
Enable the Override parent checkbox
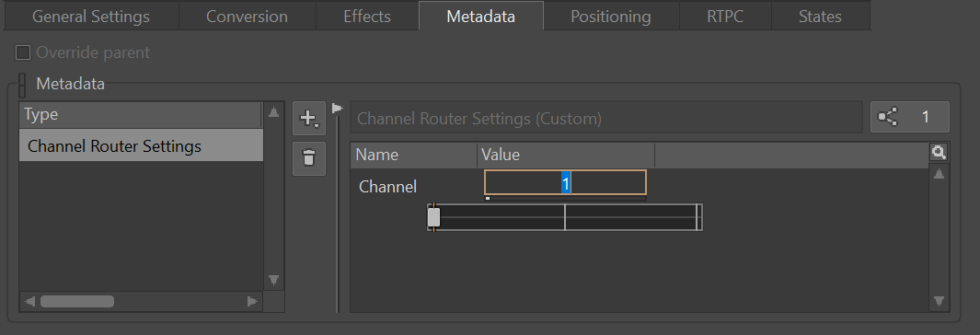[23, 52]
